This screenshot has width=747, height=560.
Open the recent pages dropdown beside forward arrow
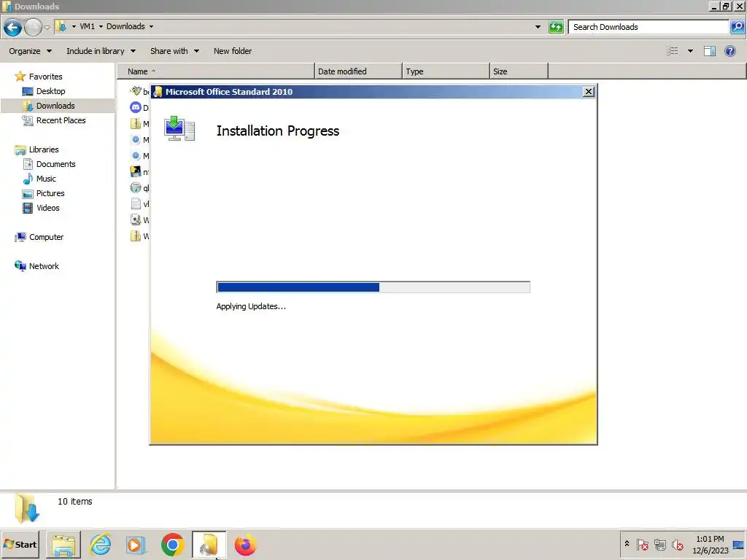47,27
